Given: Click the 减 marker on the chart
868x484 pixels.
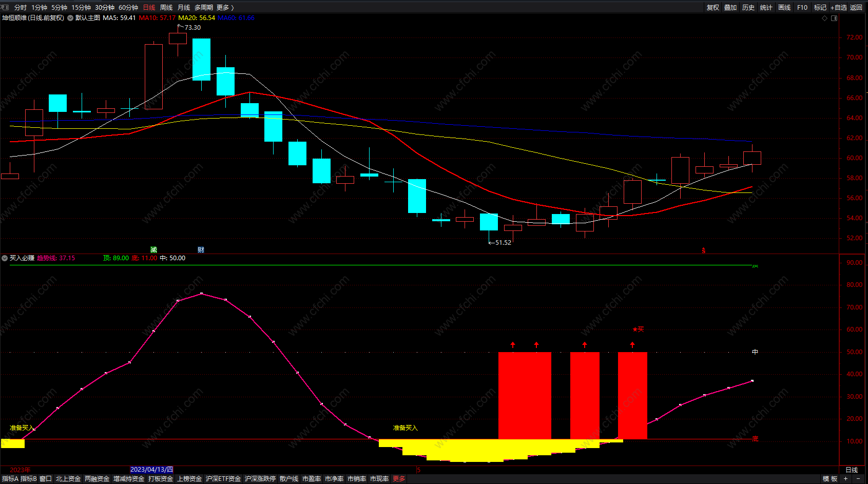Looking at the screenshot, I should click(153, 250).
